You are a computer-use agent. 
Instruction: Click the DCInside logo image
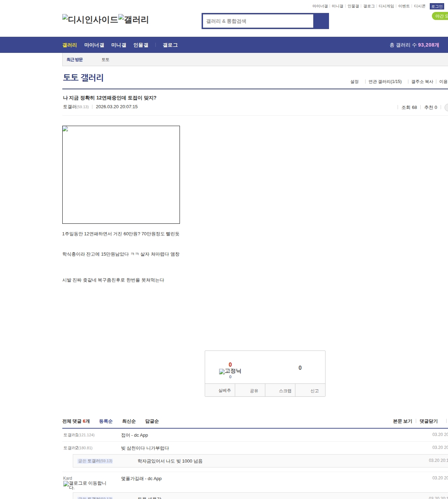pos(90,20)
